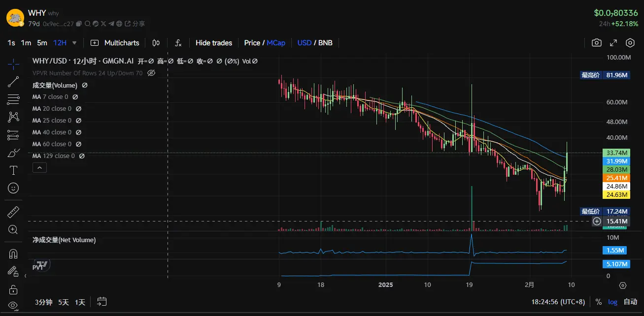Select the trend line drawing tool
The height and width of the screenshot is (316, 644).
(x=13, y=82)
